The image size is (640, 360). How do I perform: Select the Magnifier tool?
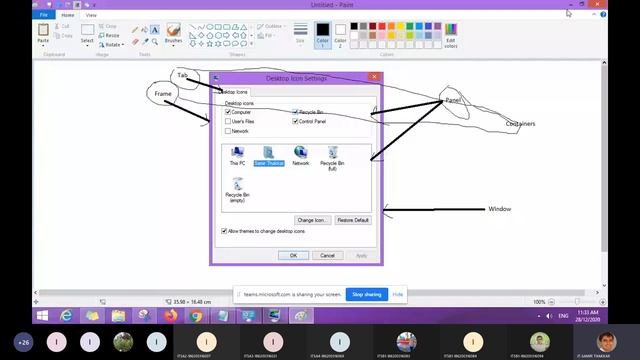point(155,42)
